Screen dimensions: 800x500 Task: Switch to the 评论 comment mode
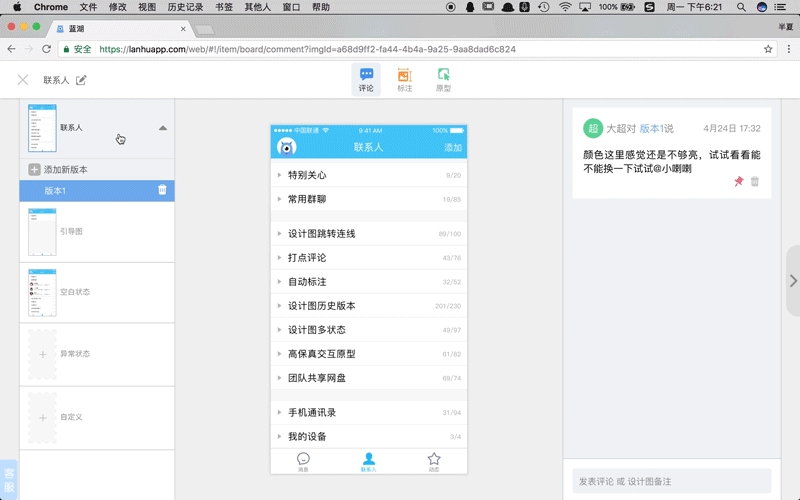[x=366, y=80]
